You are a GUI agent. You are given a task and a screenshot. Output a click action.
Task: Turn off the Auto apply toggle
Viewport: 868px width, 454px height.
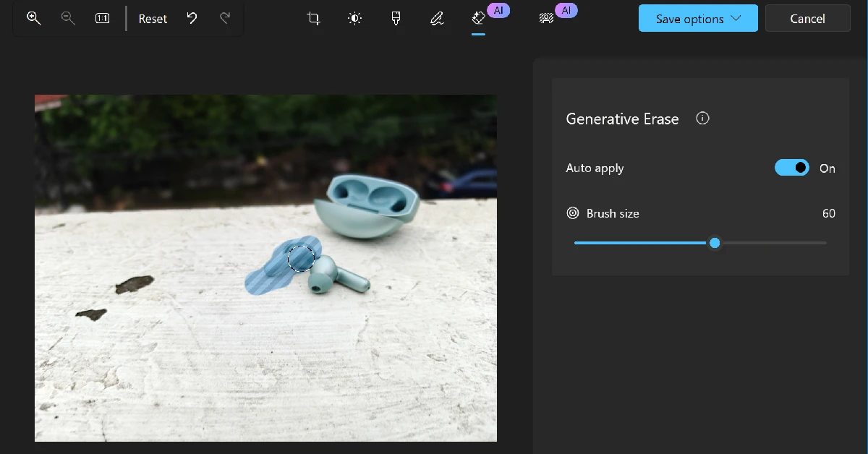point(791,168)
